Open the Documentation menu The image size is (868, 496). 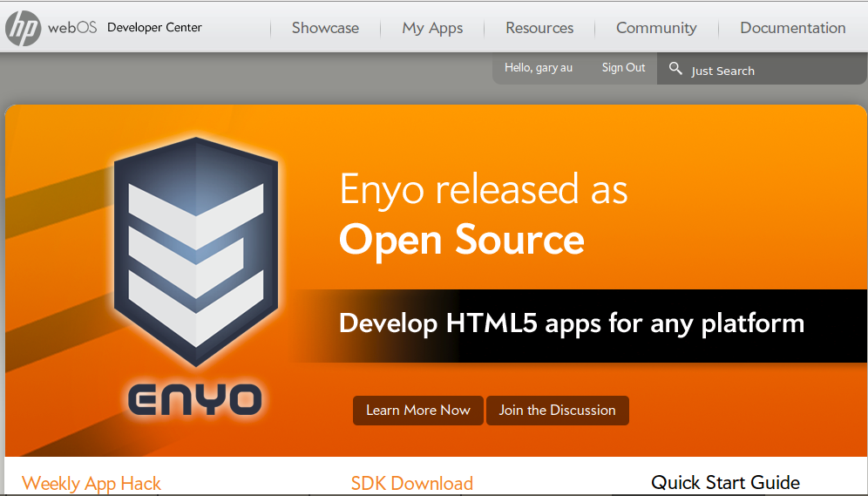(x=793, y=28)
